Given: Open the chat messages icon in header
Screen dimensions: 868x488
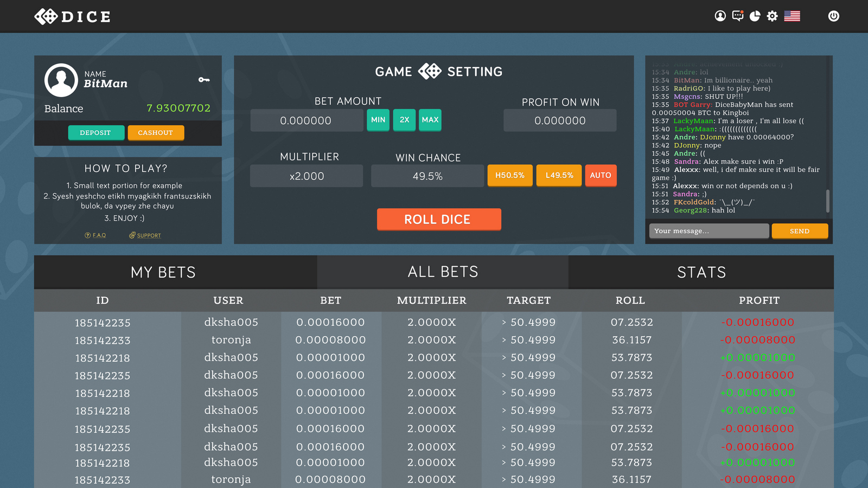Looking at the screenshot, I should pyautogui.click(x=738, y=16).
